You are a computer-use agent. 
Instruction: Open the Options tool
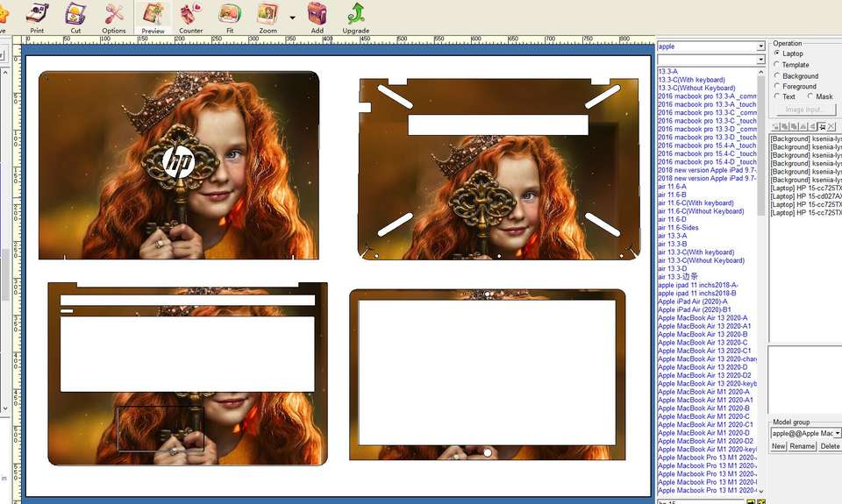[x=114, y=17]
